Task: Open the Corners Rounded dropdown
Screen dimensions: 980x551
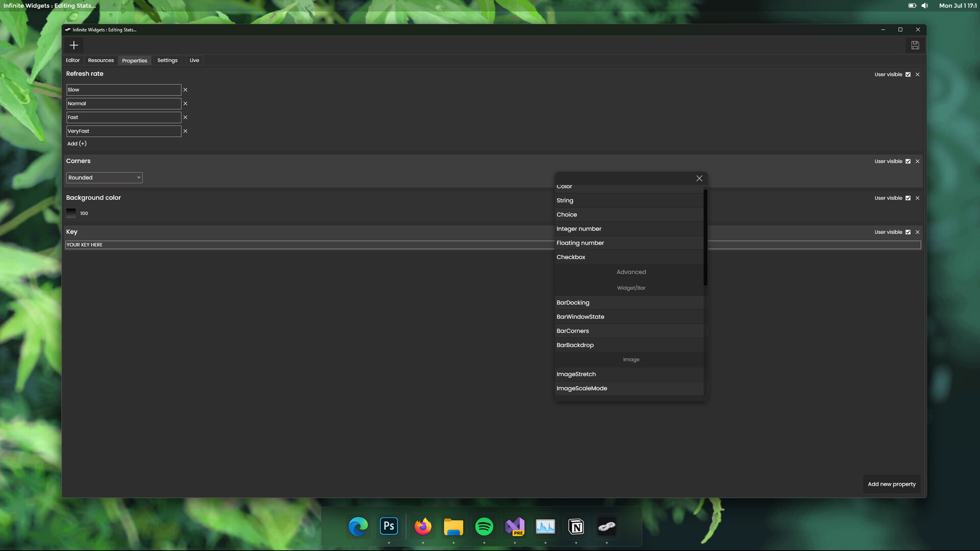Action: coord(104,178)
